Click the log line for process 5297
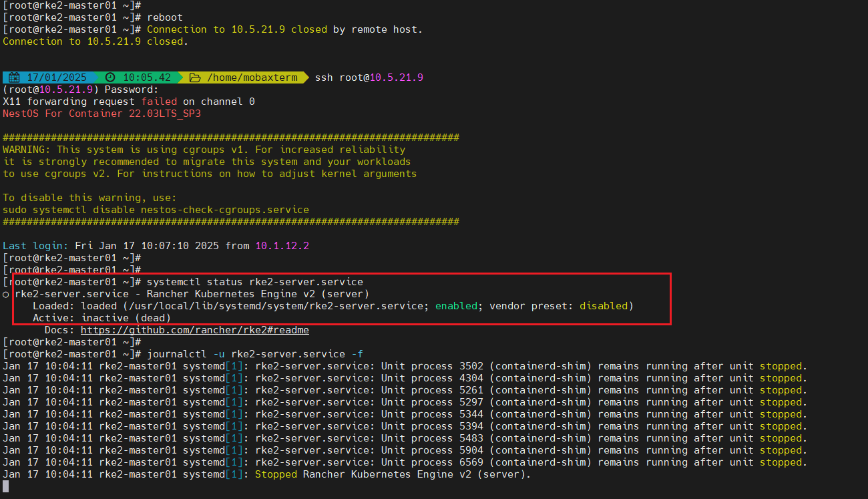 coord(405,402)
